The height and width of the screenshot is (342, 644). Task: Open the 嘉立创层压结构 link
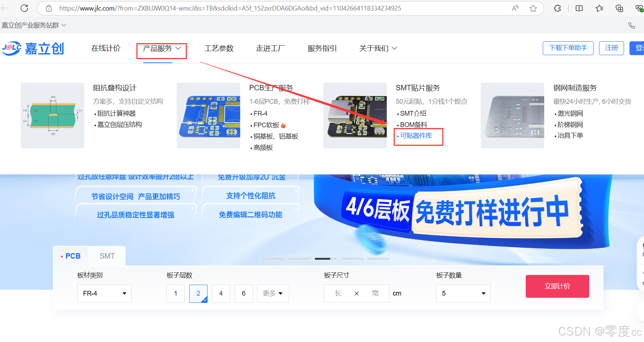[119, 125]
